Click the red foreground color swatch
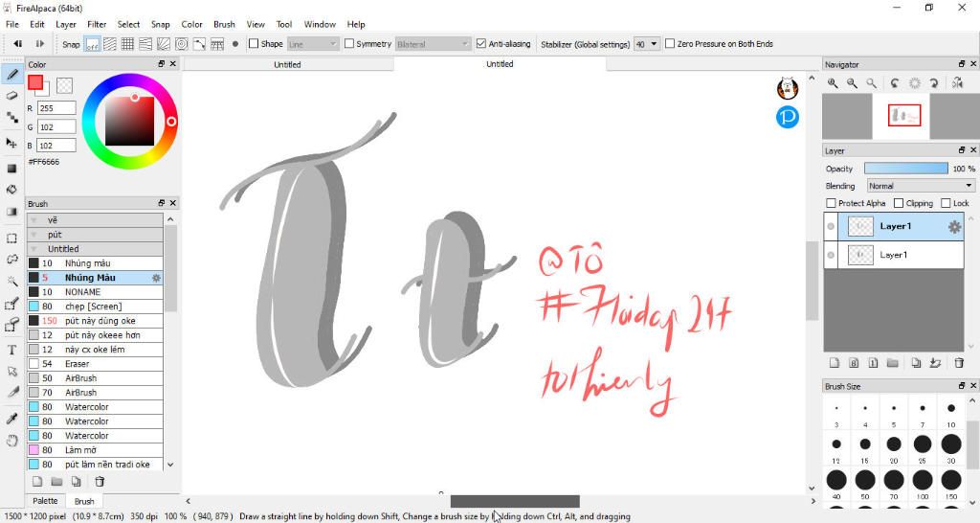 coord(35,82)
